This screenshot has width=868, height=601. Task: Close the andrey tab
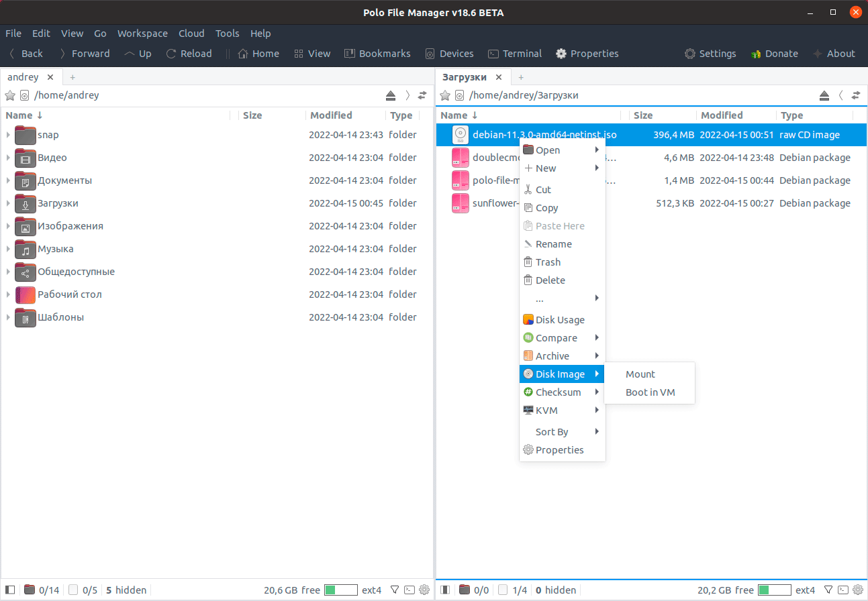click(x=50, y=77)
